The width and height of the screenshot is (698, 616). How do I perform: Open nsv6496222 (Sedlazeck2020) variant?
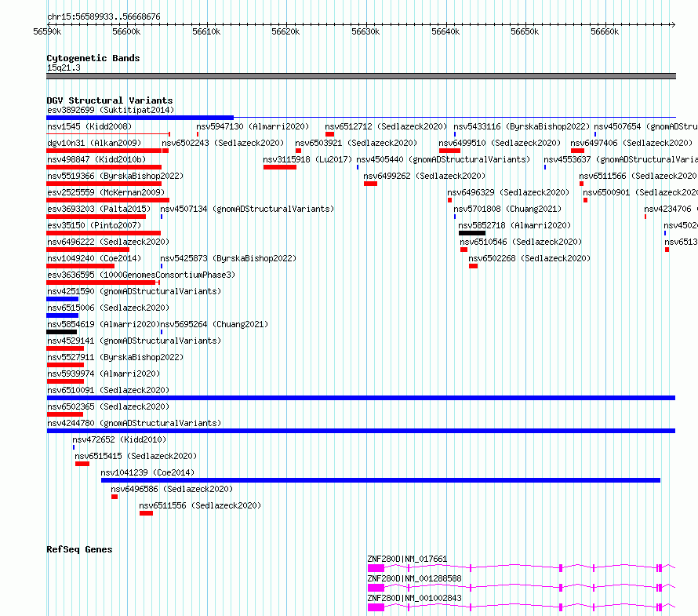pyautogui.click(x=108, y=242)
